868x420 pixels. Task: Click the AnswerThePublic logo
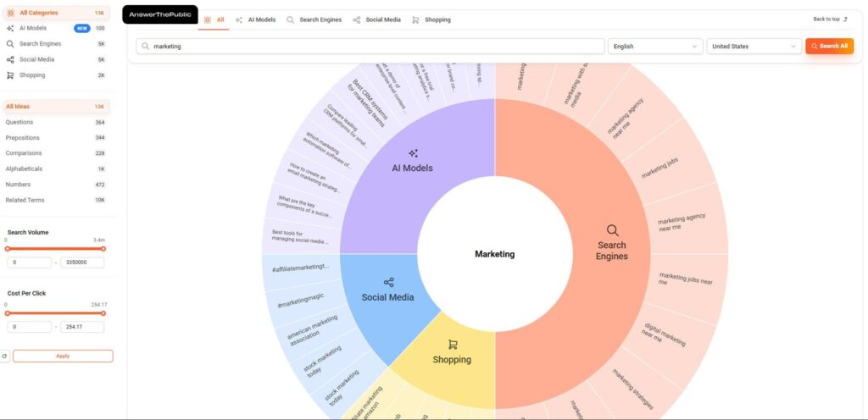pyautogui.click(x=160, y=15)
